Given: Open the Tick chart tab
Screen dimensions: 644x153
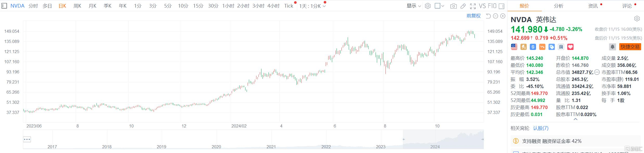Looking at the screenshot, I should pyautogui.click(x=288, y=6).
